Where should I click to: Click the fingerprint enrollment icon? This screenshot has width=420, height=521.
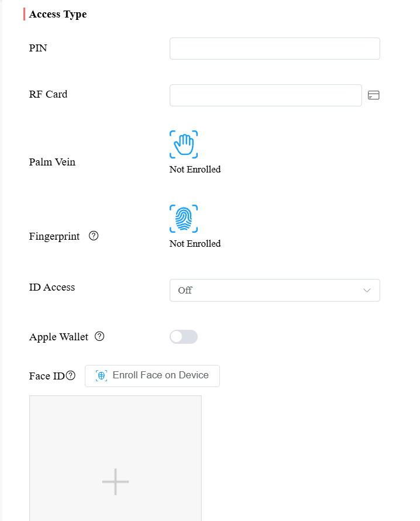tap(184, 219)
